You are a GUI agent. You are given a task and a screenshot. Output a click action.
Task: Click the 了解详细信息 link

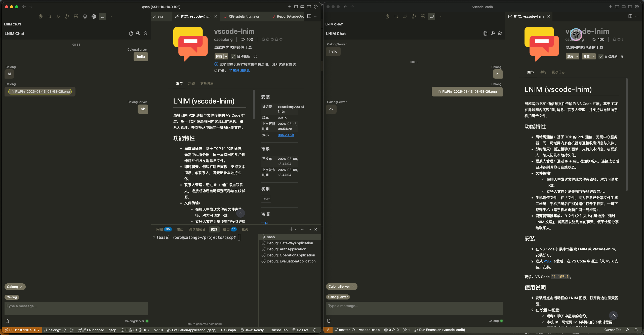239,71
